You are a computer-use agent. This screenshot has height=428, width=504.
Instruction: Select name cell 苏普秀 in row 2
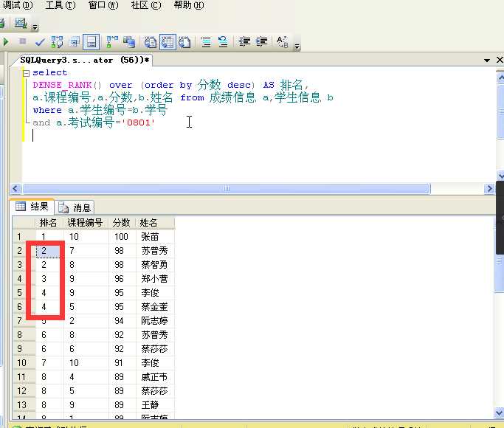tap(155, 251)
